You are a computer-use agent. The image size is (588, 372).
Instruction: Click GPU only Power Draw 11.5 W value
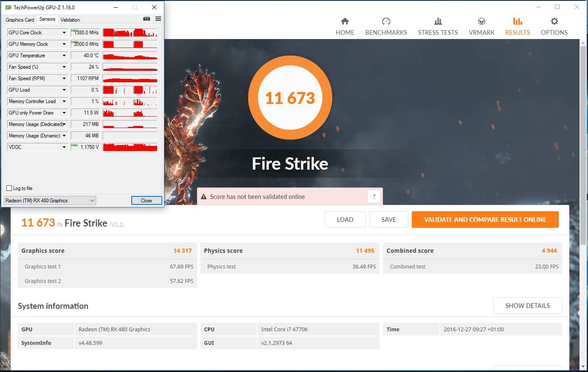85,113
